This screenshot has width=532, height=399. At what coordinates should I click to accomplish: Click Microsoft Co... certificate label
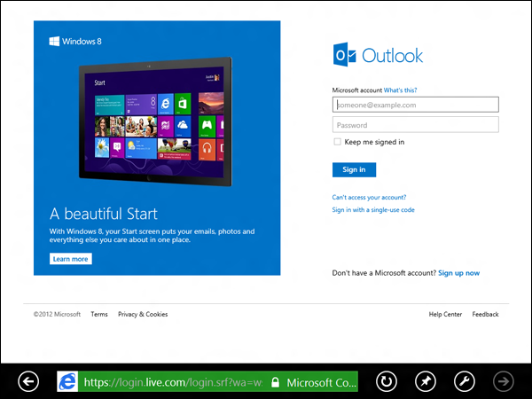[322, 382]
